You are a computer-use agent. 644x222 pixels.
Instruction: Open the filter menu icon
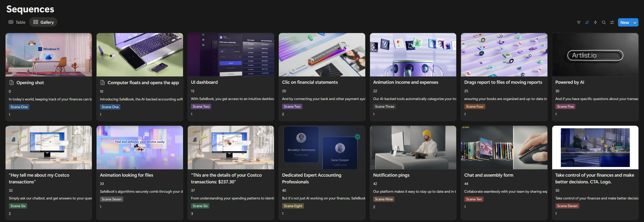coord(579,22)
